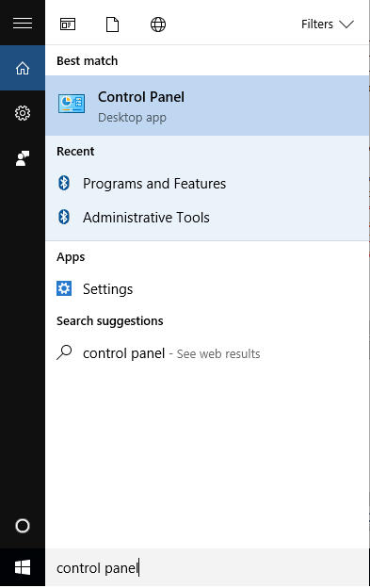
Task: Open the recent Administrative Tools entry
Action: 207,217
